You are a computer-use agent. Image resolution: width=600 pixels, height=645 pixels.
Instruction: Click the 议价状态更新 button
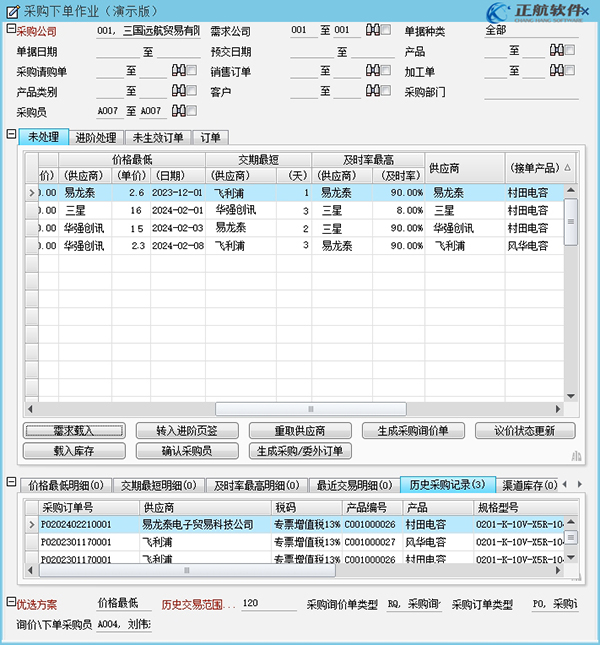pyautogui.click(x=525, y=431)
